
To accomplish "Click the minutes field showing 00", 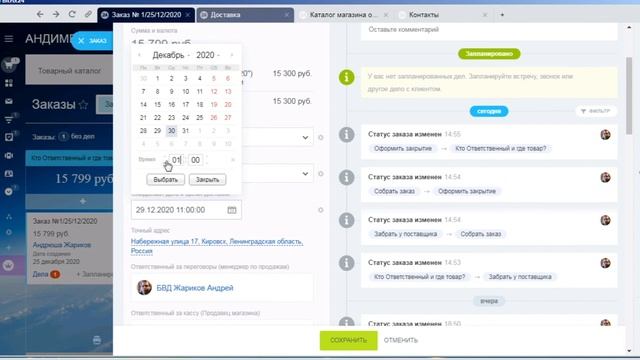I will point(196,160).
